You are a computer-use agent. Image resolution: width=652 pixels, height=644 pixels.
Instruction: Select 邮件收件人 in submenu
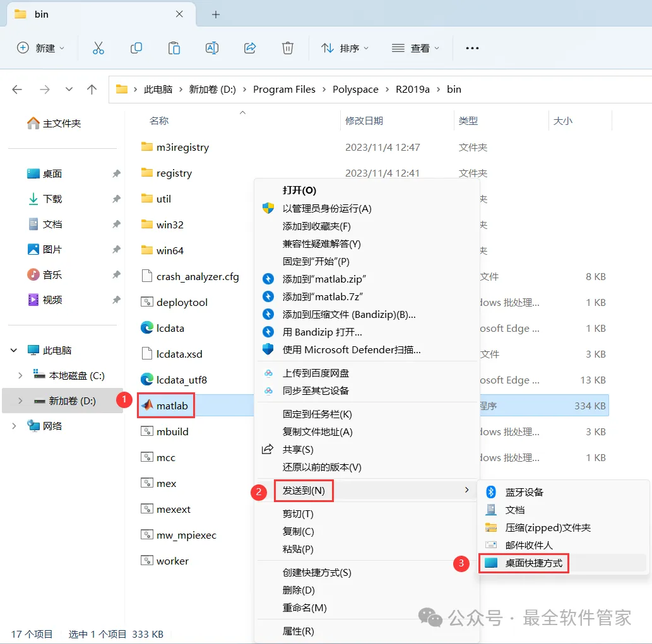pos(528,545)
